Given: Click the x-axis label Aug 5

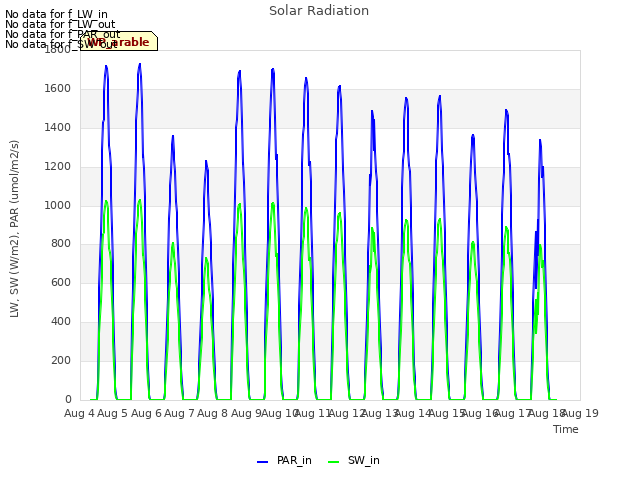Looking at the screenshot, I should pyautogui.click(x=113, y=413).
